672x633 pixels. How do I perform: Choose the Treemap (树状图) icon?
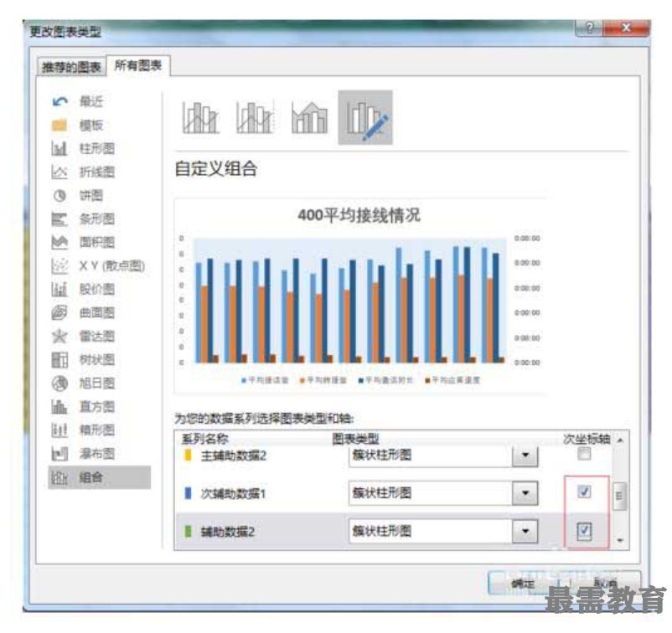click(x=59, y=360)
